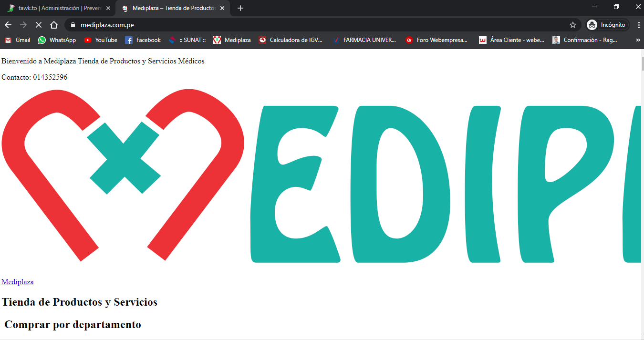Image resolution: width=644 pixels, height=340 pixels.
Task: Show more bookmarks with the chevron
Action: 638,40
